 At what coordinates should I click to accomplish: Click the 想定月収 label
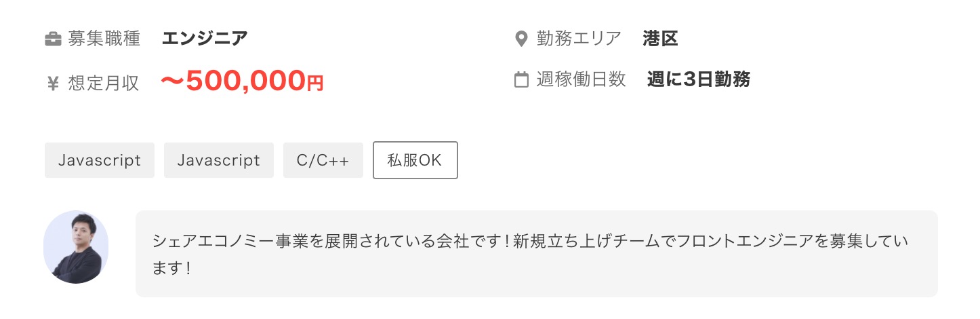click(x=104, y=83)
